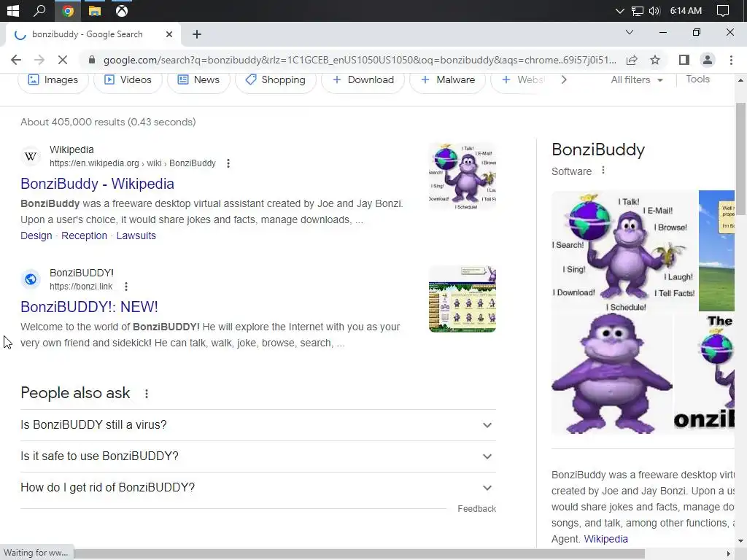Go back to the previous page
Viewport: 747px width, 560px height.
click(x=16, y=60)
